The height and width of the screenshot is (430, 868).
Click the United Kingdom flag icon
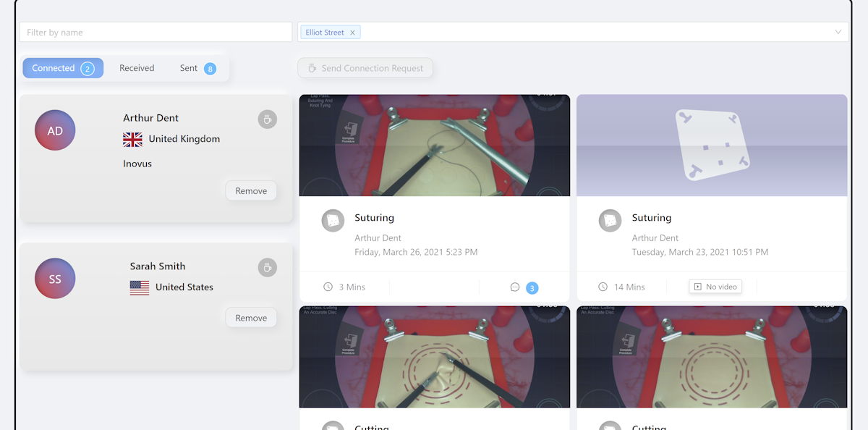coord(132,139)
